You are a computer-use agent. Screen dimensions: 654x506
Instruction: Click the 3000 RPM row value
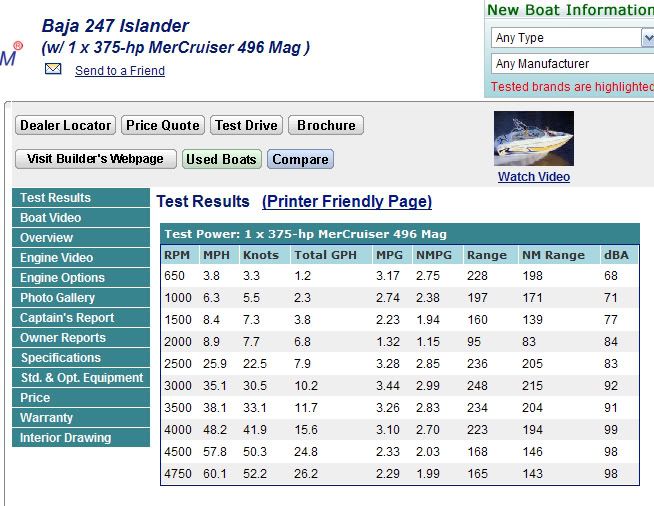tap(178, 386)
